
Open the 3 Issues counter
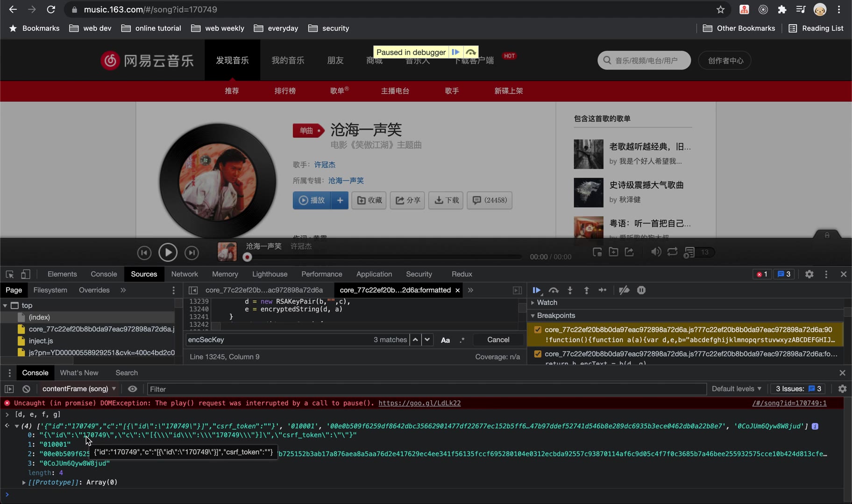798,389
